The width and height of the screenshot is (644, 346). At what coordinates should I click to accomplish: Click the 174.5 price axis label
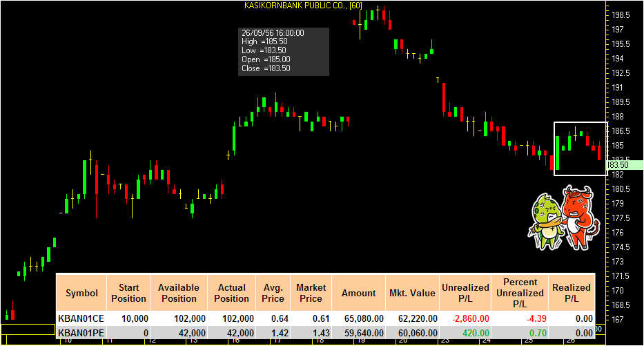pyautogui.click(x=621, y=247)
